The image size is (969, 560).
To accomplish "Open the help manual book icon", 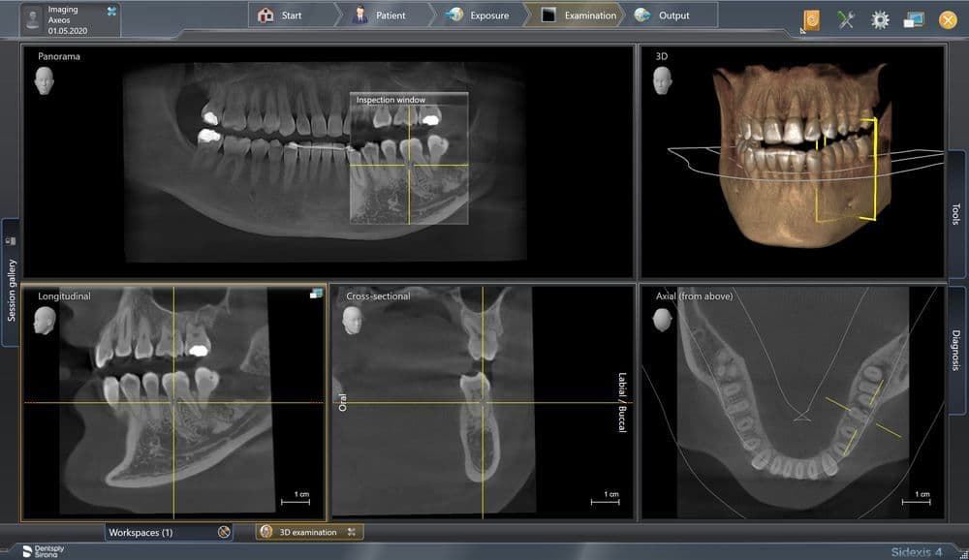I will coord(812,18).
